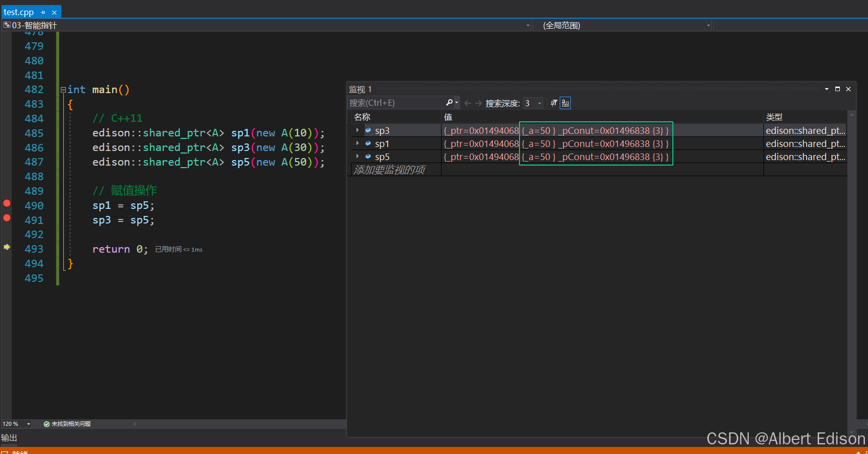The image size is (868, 454).
Task: Click the sp3 = sp5; statement on line 491
Action: point(123,220)
